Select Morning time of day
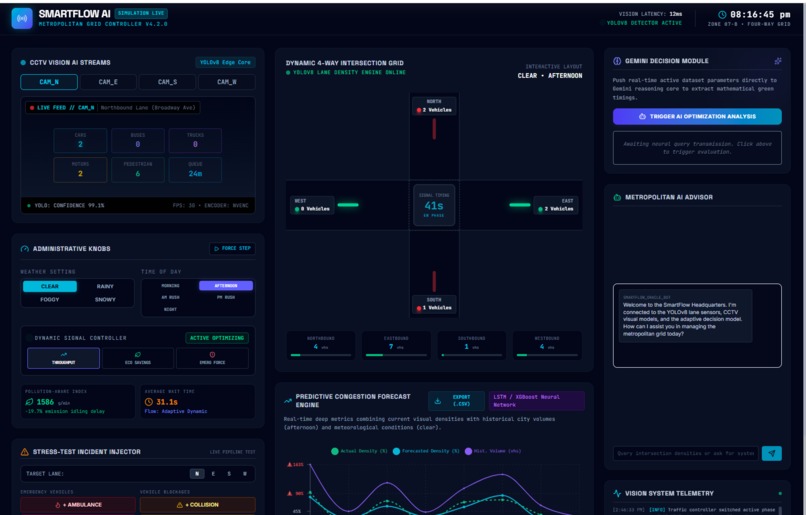This screenshot has width=806, height=515. click(170, 285)
